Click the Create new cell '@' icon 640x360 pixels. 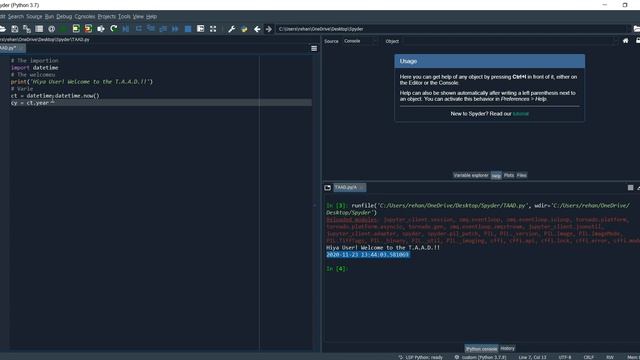pyautogui.click(x=51, y=29)
